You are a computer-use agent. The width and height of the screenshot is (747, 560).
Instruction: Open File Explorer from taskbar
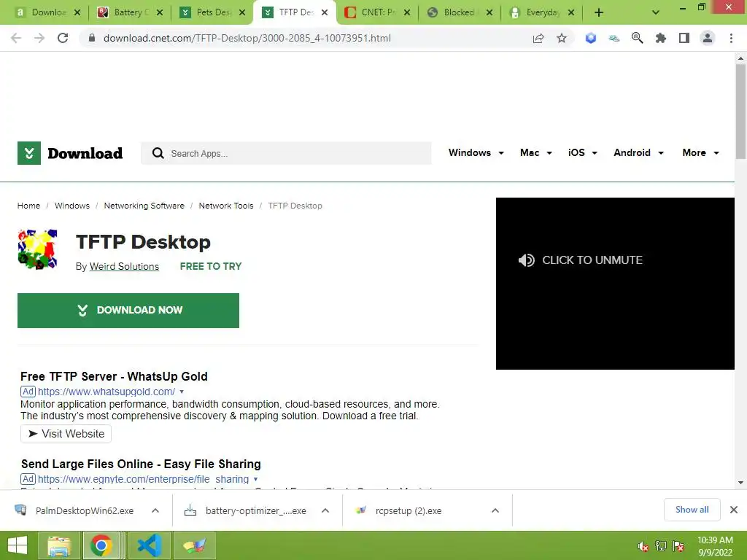[x=59, y=545]
